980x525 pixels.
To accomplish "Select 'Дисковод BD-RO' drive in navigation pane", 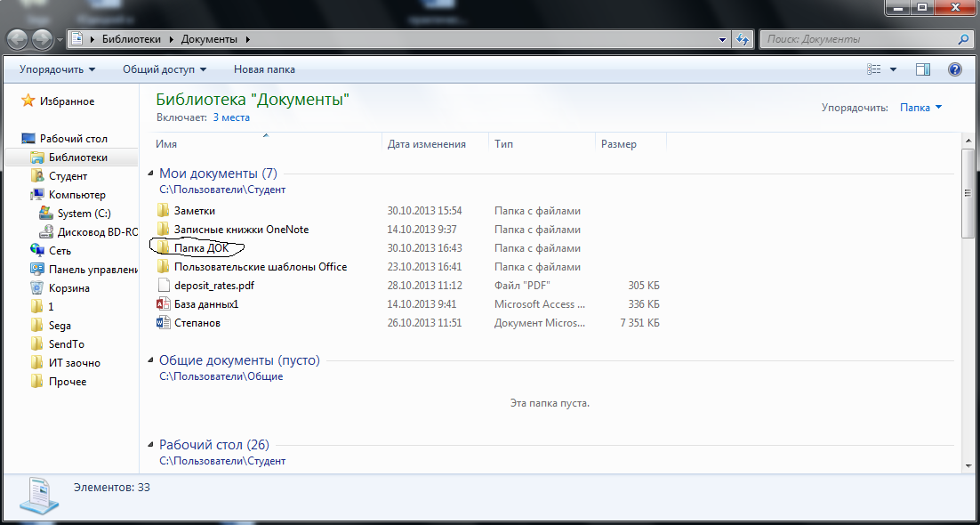I will click(88, 232).
